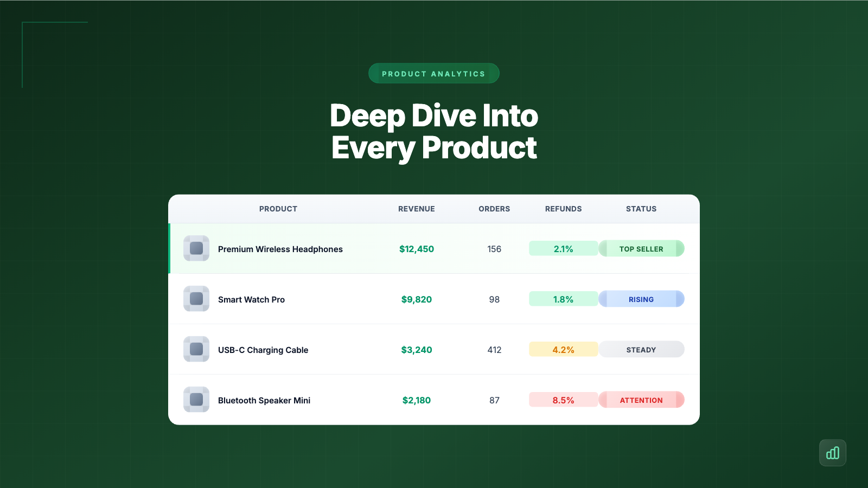The image size is (868, 488).
Task: Click USB-C Charging Cable product thumbnail icon
Action: tap(196, 349)
